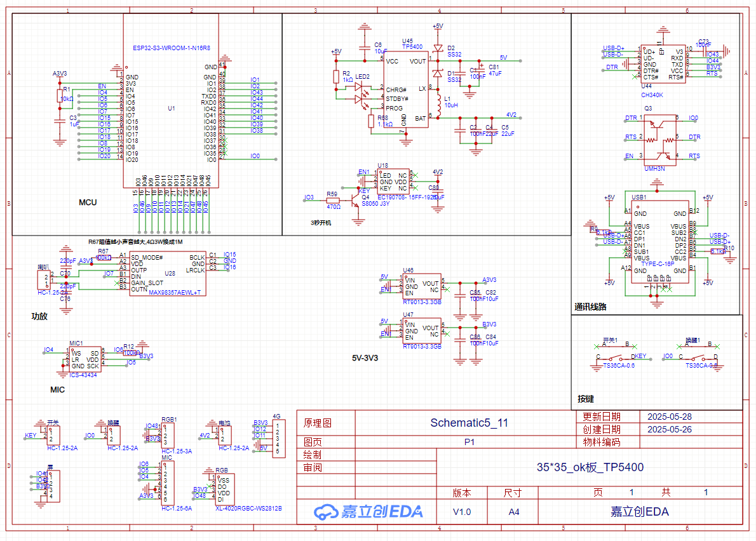Select the U18 designator text

pos(383,165)
